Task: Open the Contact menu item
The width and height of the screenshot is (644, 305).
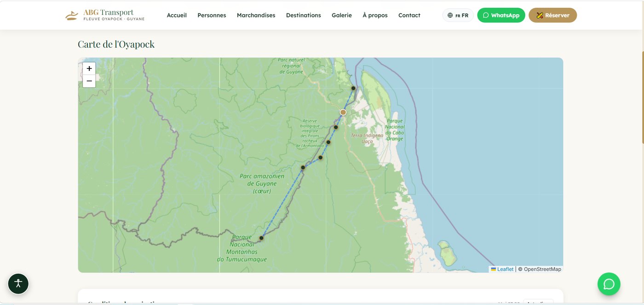Action: (409, 15)
